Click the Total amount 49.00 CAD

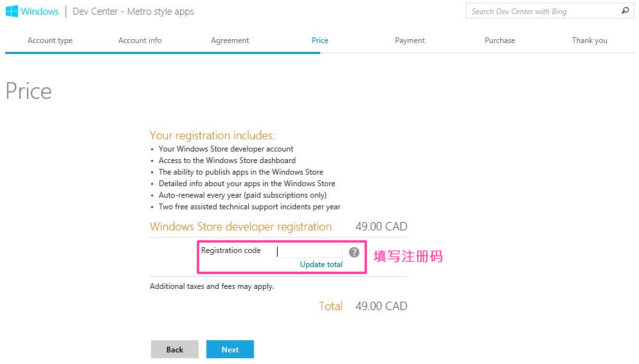click(381, 306)
